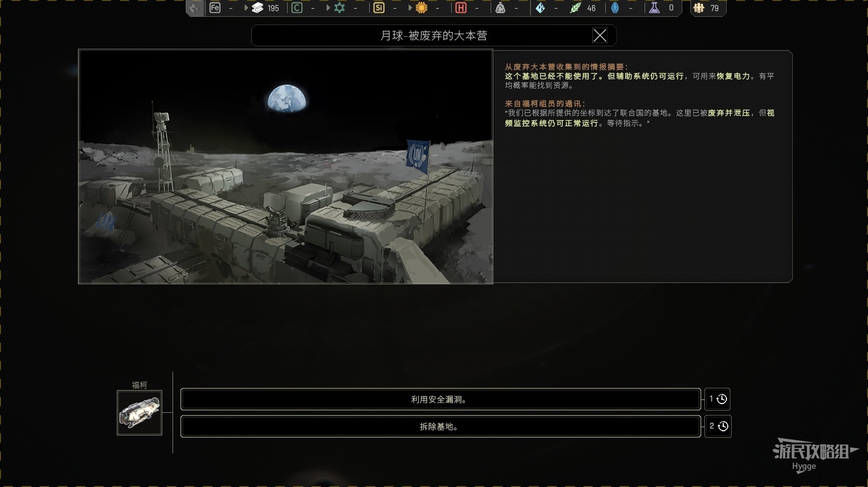Click the metal plates value 195
The image size is (868, 487).
pyautogui.click(x=273, y=8)
